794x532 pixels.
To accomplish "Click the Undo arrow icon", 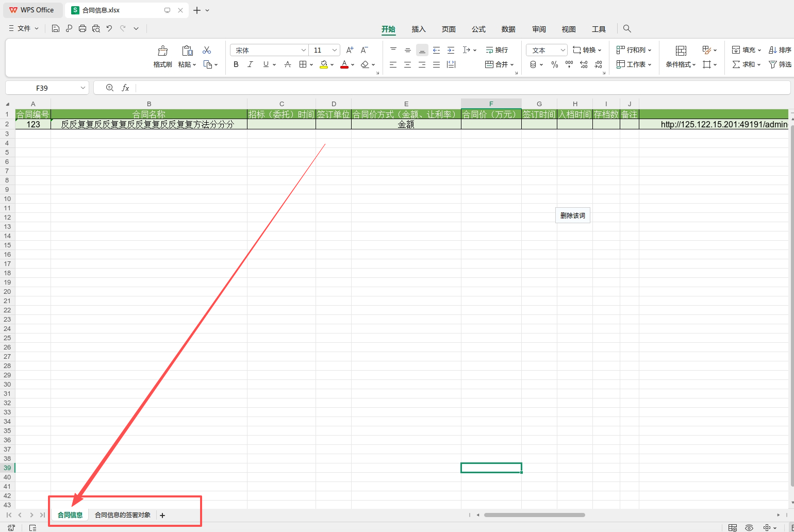I will point(109,29).
